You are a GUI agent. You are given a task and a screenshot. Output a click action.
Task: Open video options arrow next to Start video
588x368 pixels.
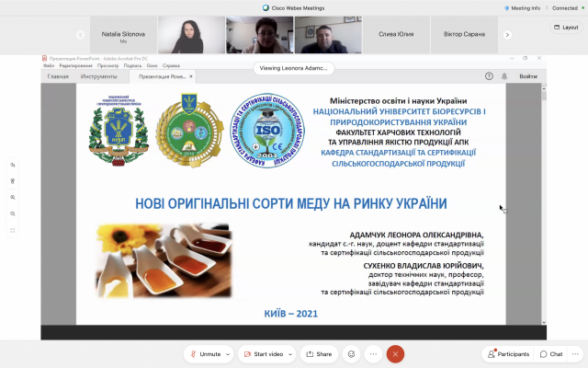[290, 354]
